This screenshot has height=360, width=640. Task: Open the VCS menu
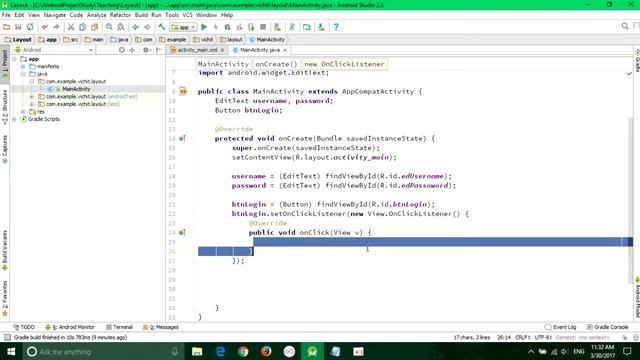pos(187,15)
